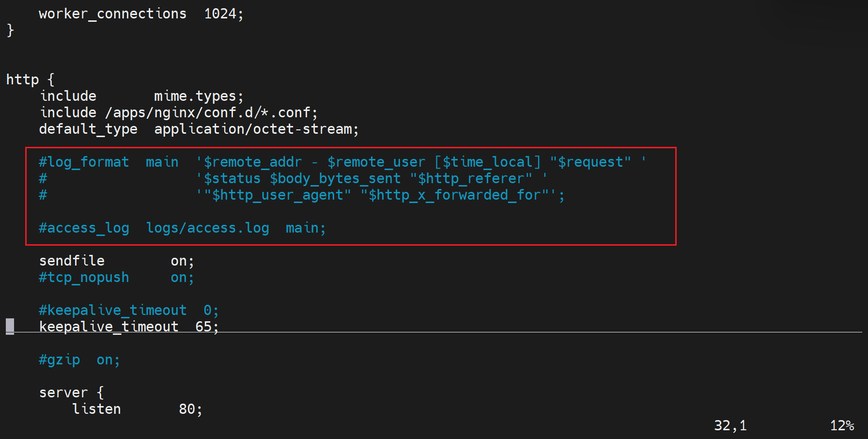This screenshot has width=868, height=439.
Task: Click the logs/access.log path
Action: [207, 228]
